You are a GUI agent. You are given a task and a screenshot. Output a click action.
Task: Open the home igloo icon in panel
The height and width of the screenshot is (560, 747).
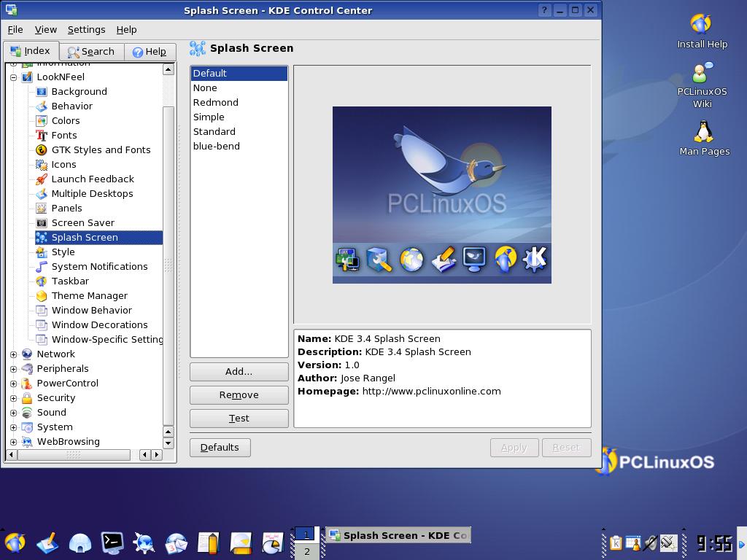[80, 542]
